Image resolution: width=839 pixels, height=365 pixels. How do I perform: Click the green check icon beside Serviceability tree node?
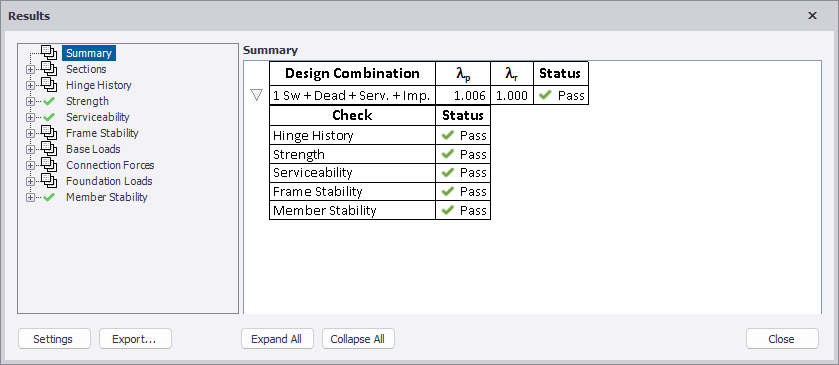pos(49,117)
